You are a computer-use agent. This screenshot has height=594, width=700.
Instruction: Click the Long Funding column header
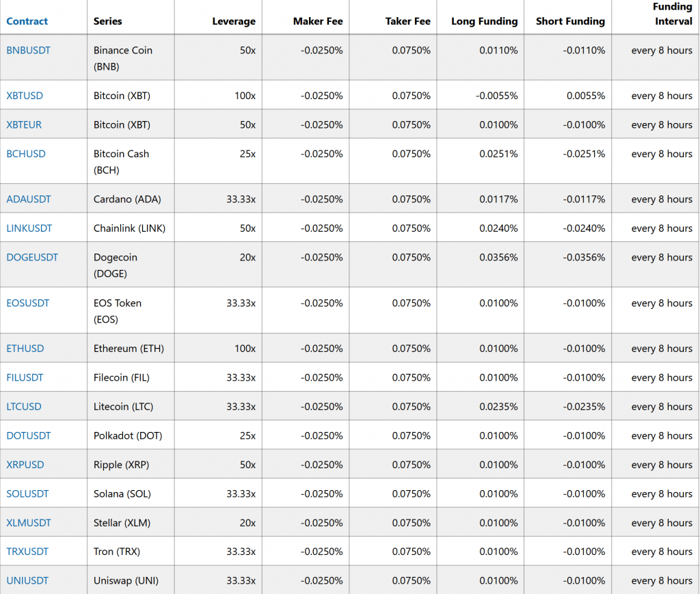[x=485, y=21]
